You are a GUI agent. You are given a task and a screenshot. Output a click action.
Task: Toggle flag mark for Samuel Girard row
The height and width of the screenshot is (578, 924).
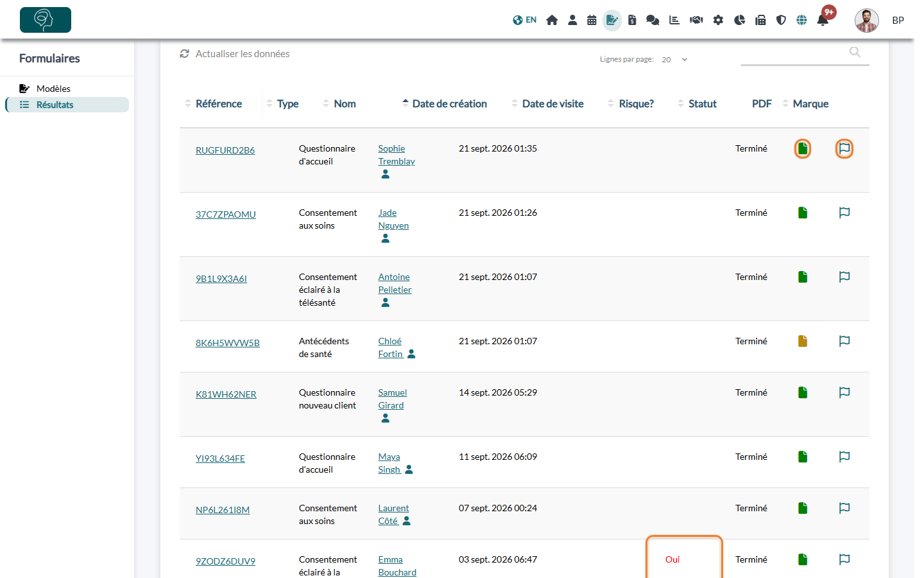tap(844, 392)
